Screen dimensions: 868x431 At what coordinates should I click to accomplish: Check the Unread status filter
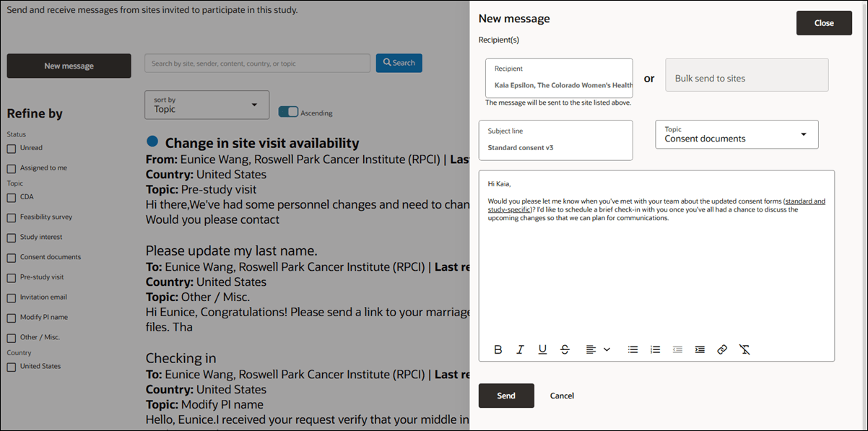11,147
